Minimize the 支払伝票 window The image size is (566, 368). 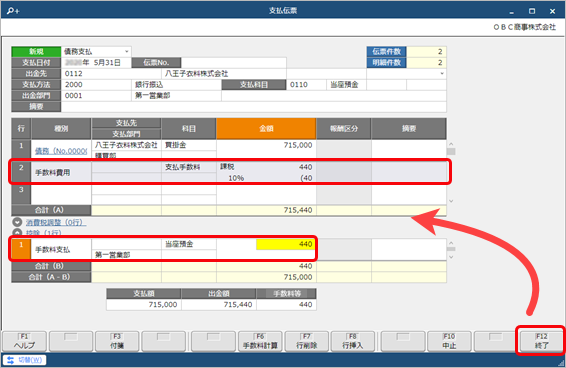click(511, 11)
